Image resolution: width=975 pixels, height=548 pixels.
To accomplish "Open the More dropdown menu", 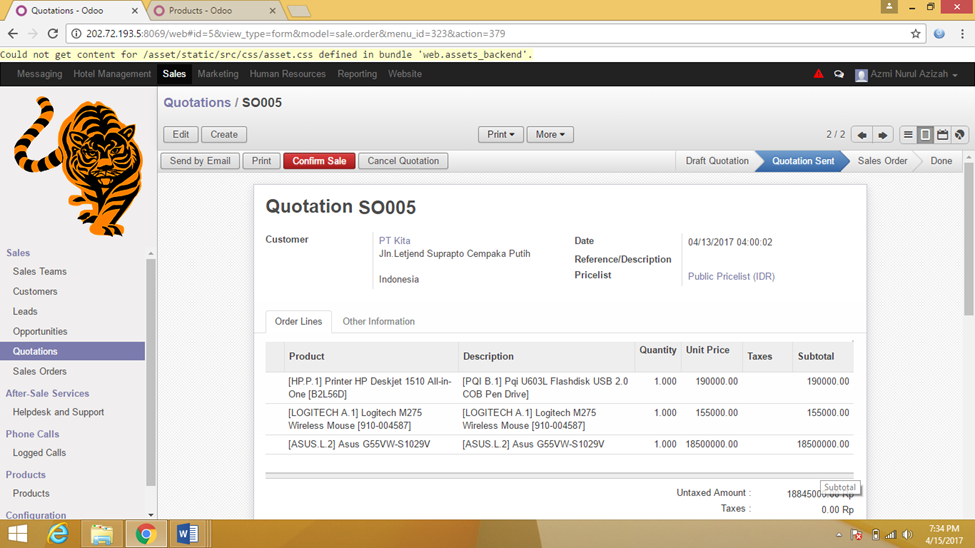I will pyautogui.click(x=550, y=134).
